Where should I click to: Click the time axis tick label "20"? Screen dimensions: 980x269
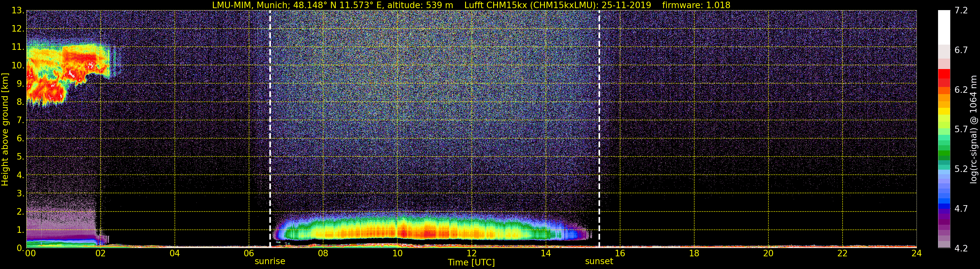coord(768,253)
